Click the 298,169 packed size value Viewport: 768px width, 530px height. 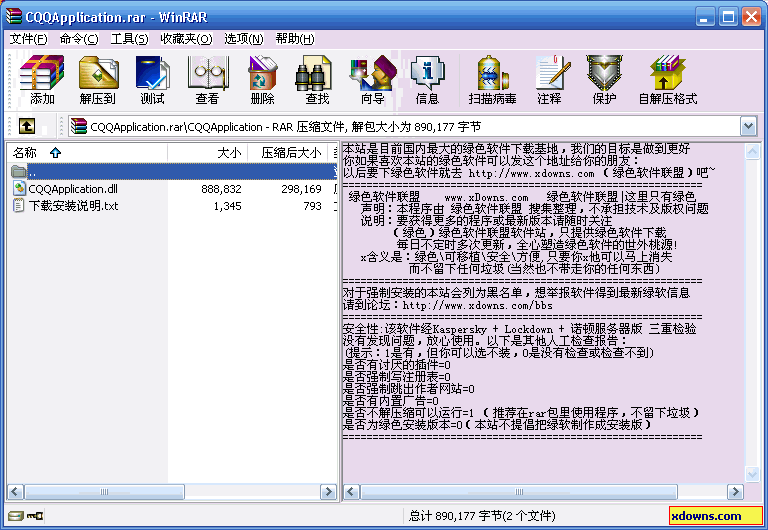click(301, 189)
